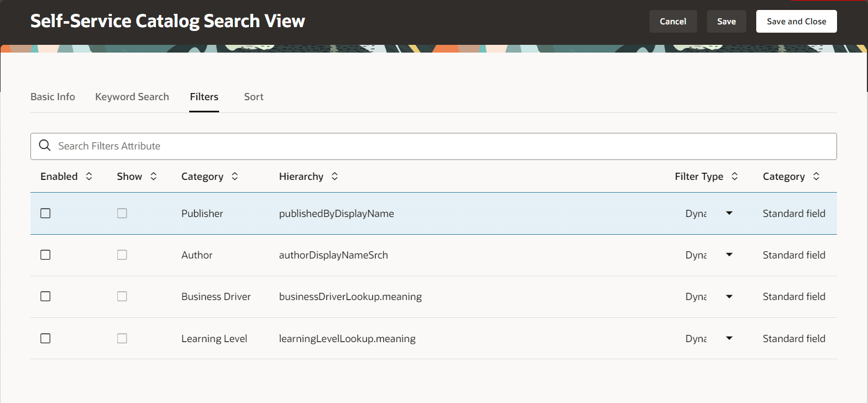Go to the Sort tab

[x=253, y=97]
